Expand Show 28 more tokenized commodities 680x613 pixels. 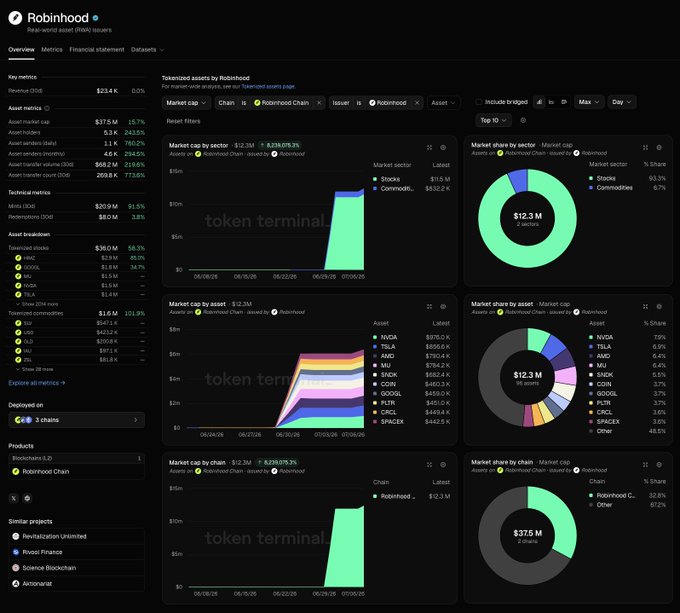pyautogui.click(x=34, y=369)
